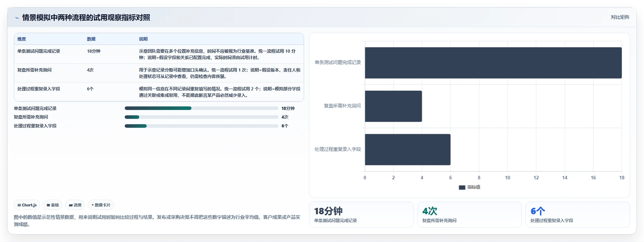Click the description beginning 模拟同一信息在不同记录间
The image size is (644, 242).
219,92
